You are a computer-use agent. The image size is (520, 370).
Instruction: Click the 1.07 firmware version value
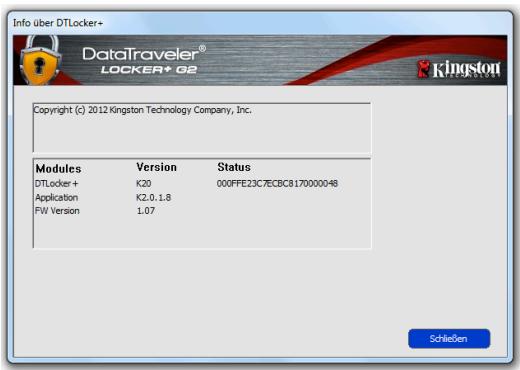tap(146, 211)
